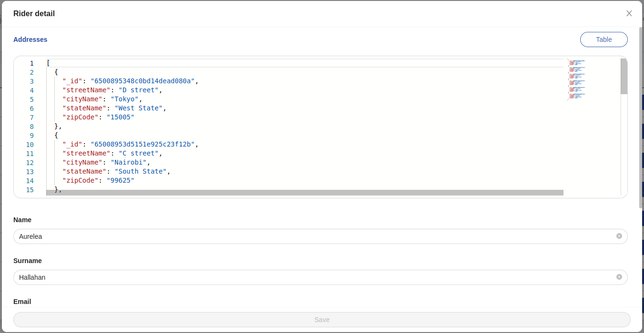This screenshot has height=333, width=644.
Task: Clear the Name field using its x icon
Action: (619, 236)
